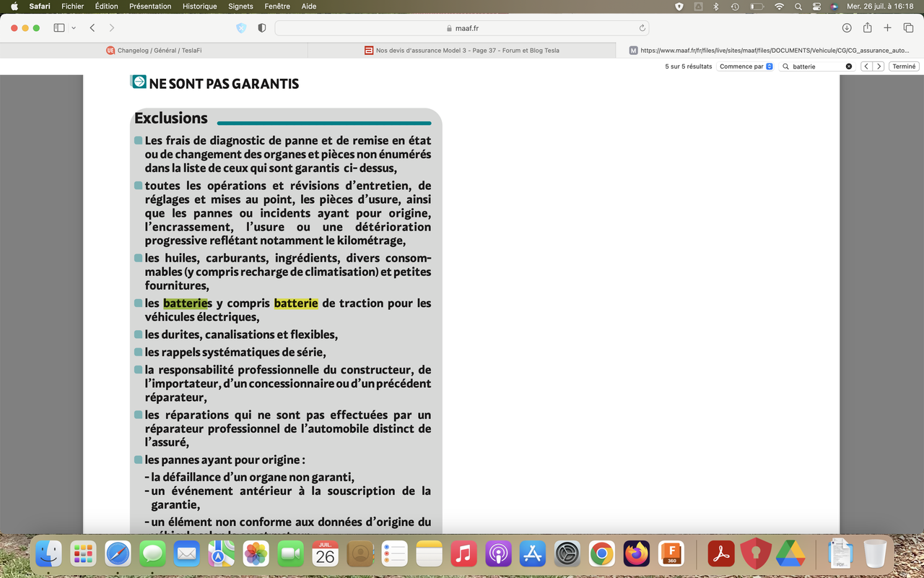This screenshot has width=924, height=578.
Task: Open Photos from the Dock
Action: point(256,554)
